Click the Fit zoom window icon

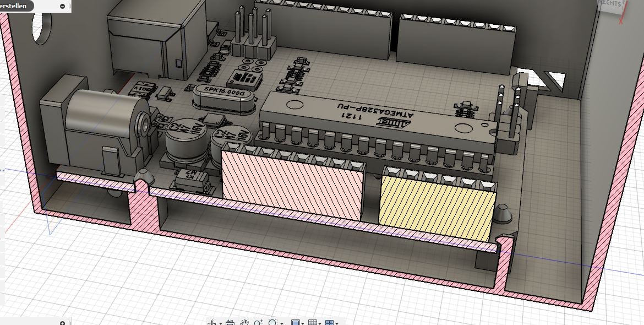pos(272,323)
